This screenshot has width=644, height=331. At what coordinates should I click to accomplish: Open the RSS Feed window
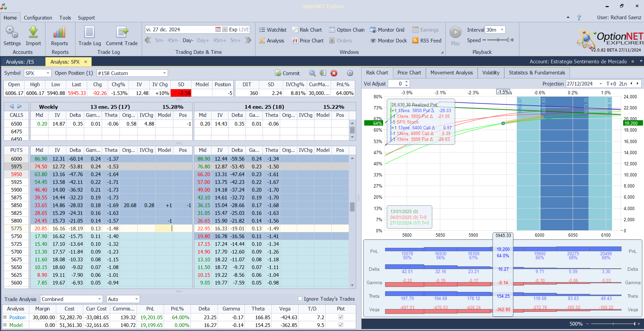coord(427,41)
